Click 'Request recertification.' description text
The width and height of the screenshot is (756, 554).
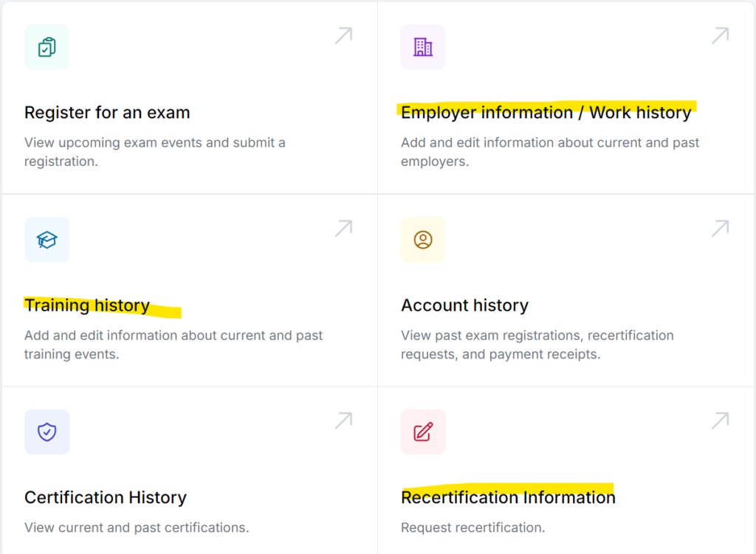tap(472, 527)
